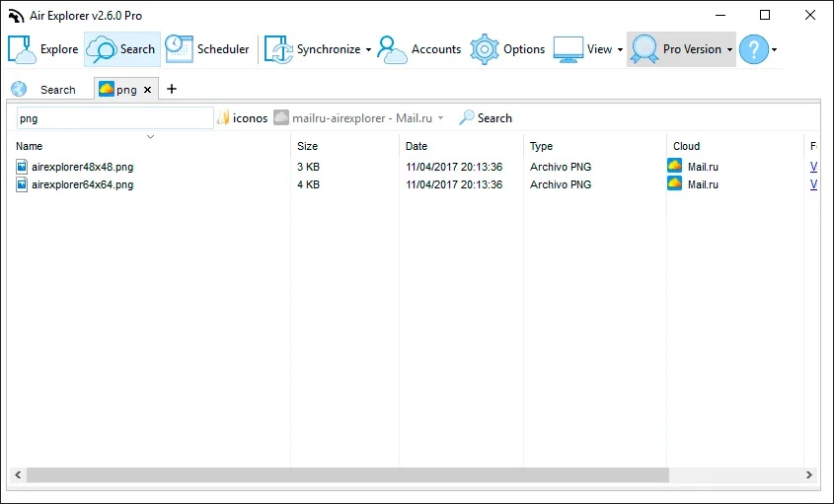
Task: Expand the Help button dropdown arrow
Action: 774,50
